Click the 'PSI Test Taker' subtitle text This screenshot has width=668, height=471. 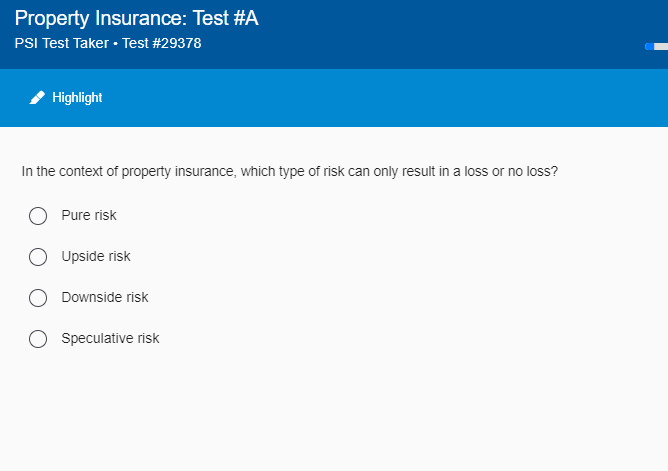point(62,43)
